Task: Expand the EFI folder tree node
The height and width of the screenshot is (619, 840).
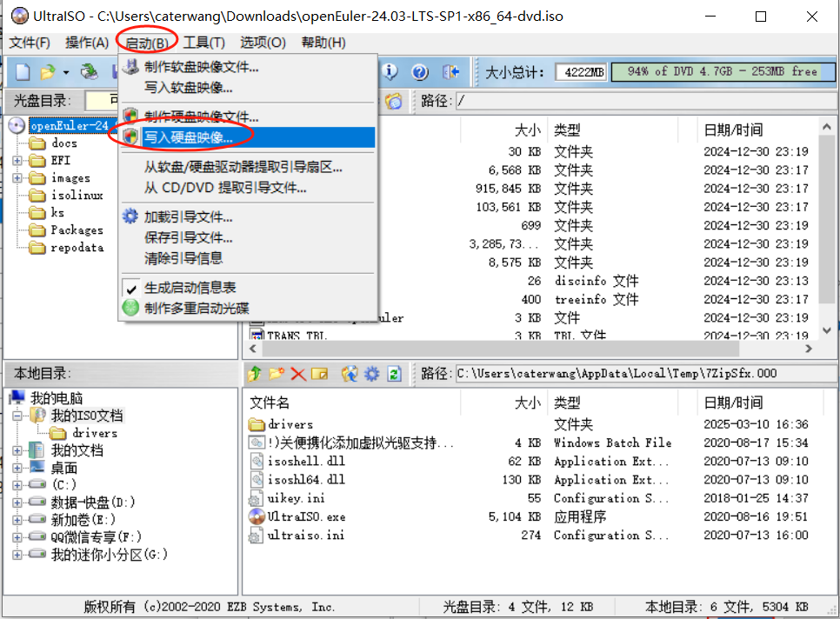Action: click(x=17, y=161)
